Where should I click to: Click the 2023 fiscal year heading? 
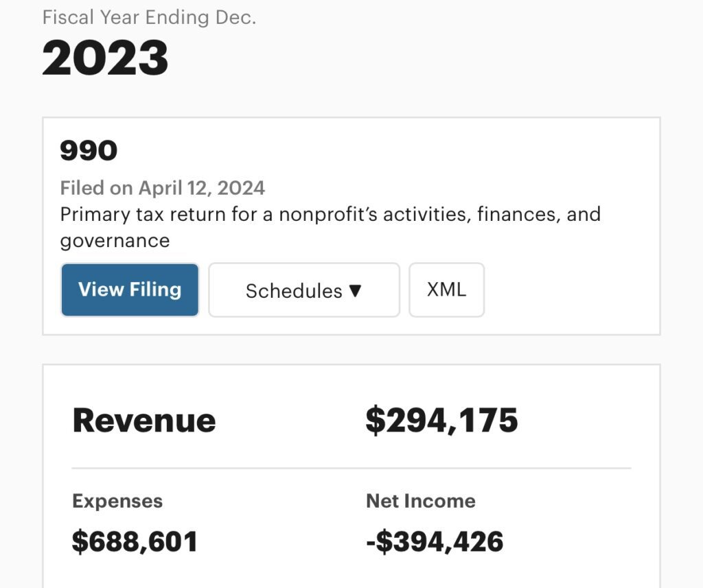pos(105,58)
